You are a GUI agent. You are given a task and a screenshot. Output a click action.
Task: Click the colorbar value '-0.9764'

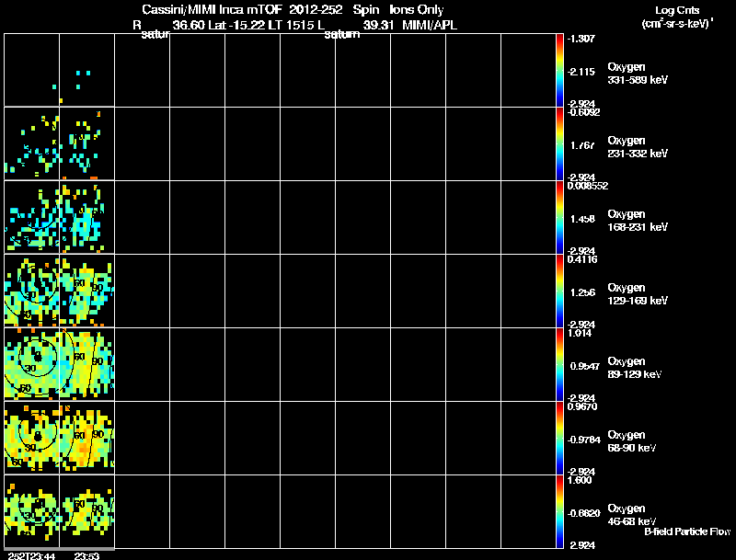click(584, 440)
